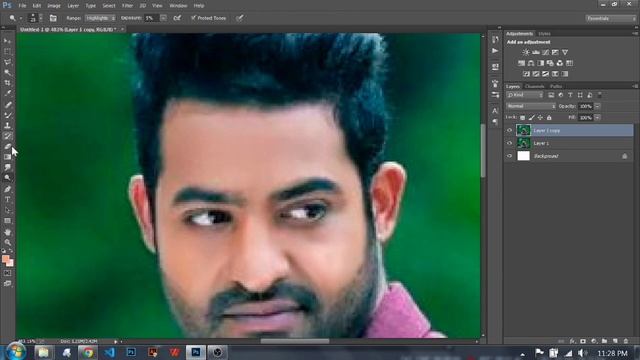Select the Lasso tool
Screen dimensions: 640x360
[x=7, y=62]
